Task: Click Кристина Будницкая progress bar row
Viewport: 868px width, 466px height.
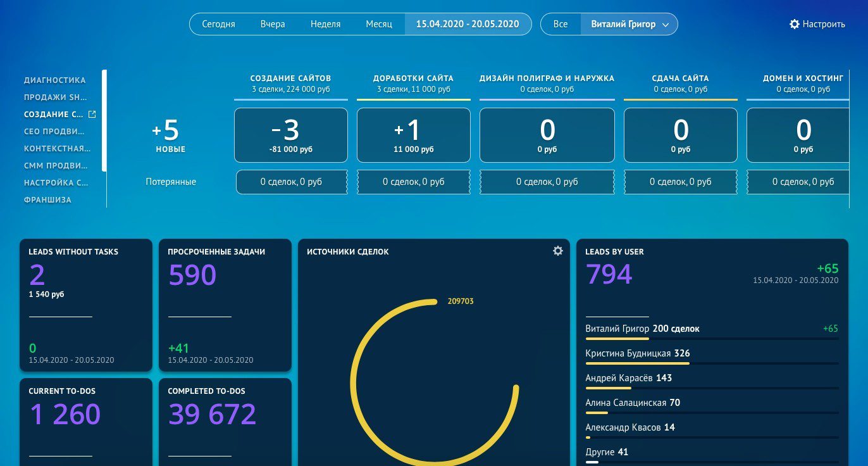Action: coord(712,357)
